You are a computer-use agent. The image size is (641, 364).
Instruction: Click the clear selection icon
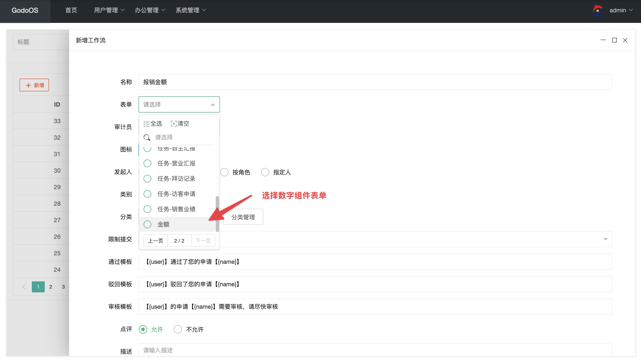(x=174, y=124)
